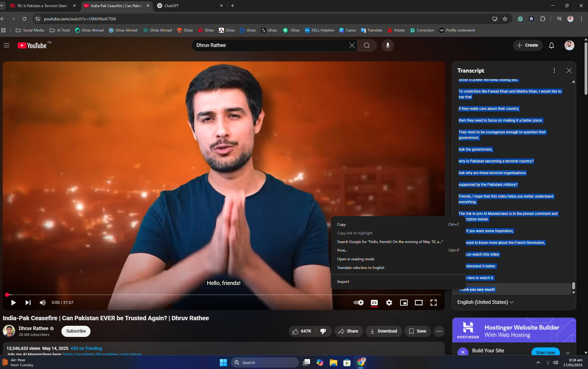Share this video

(348, 331)
